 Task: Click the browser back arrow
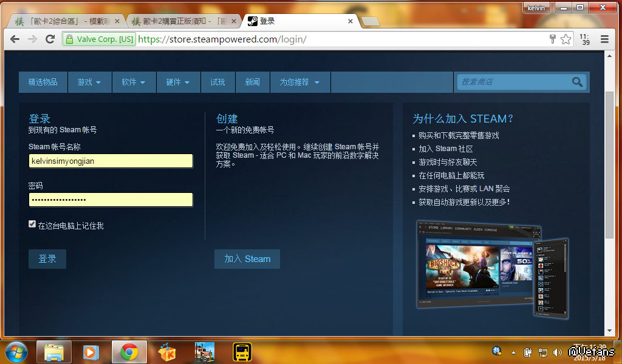pos(15,39)
